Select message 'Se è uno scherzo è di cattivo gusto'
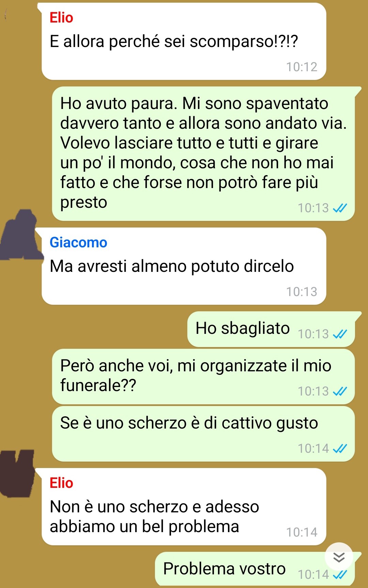Viewport: 368px width, 588px height. coord(203,434)
